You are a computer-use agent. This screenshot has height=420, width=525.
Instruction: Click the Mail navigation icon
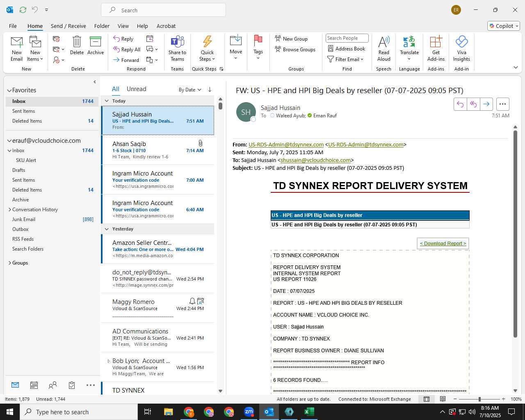coord(15,385)
